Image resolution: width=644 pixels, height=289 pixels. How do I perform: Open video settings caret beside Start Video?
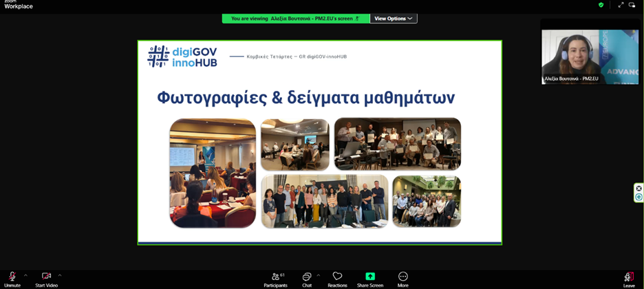(60, 275)
